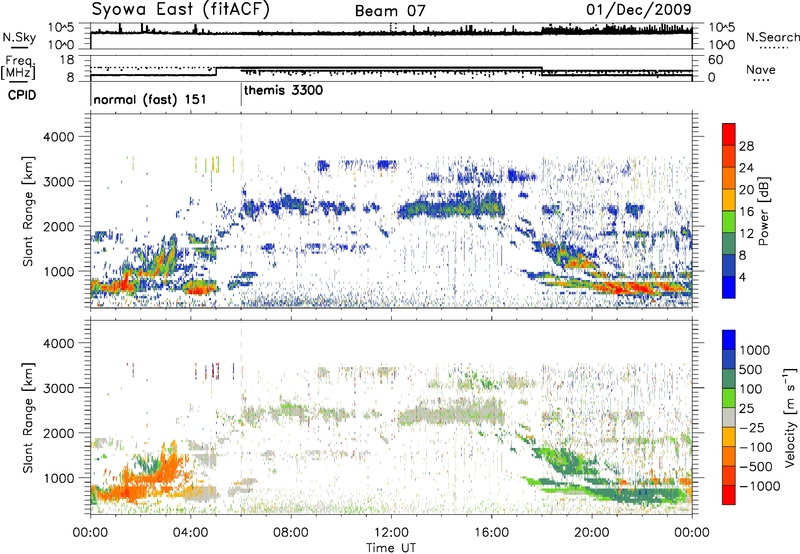Viewport: 800px width, 554px height.
Task: Click the 'Slant Range [km]' label of velocity panel
Action: (x=28, y=417)
